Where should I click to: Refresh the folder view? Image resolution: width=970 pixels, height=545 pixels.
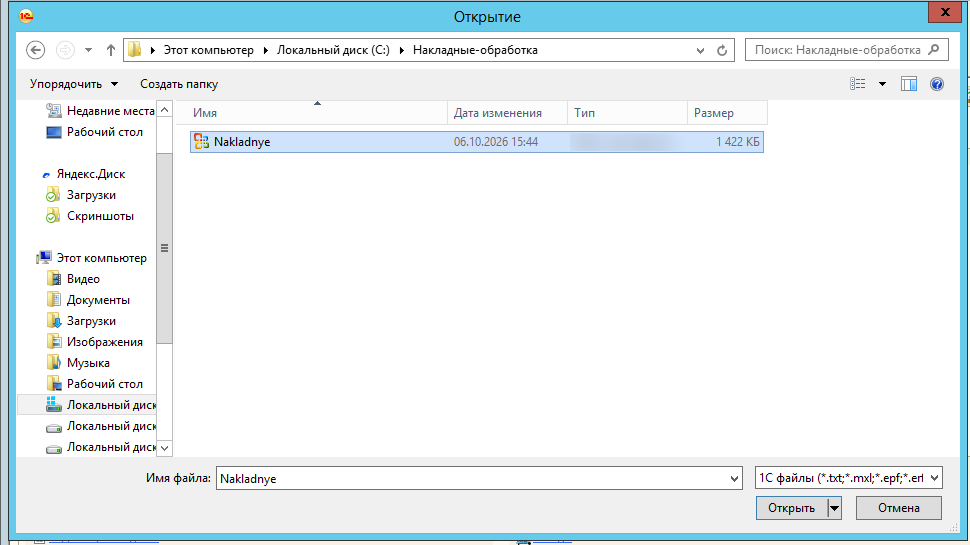pos(722,50)
